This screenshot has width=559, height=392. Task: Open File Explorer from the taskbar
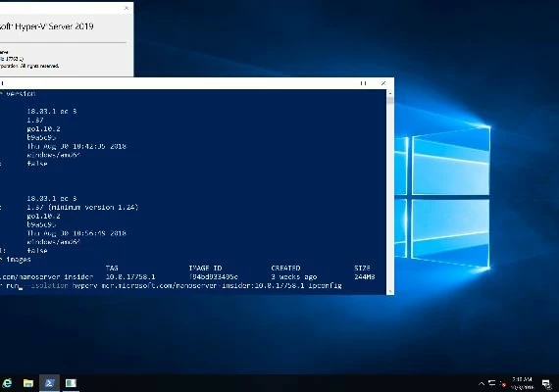(x=28, y=383)
